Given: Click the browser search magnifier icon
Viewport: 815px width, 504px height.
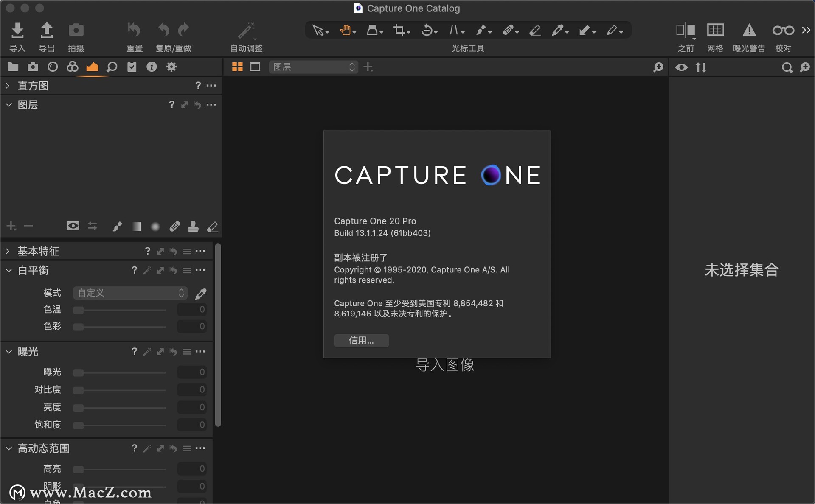Looking at the screenshot, I should tap(787, 67).
